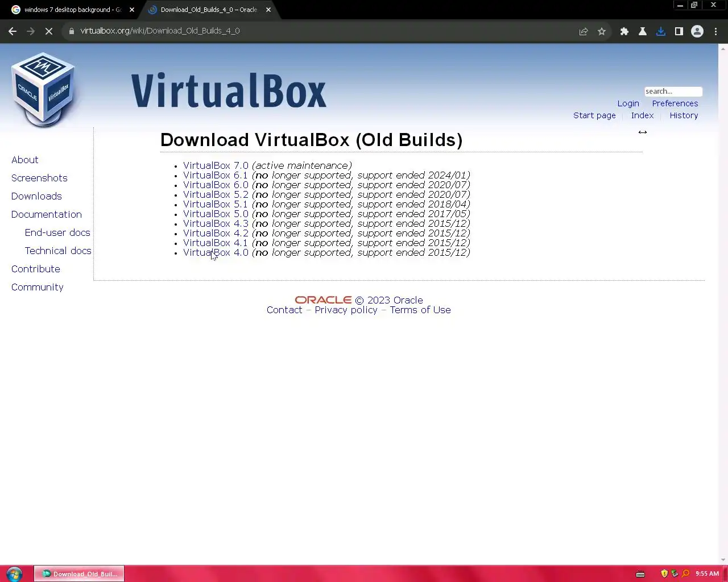The image size is (728, 582).
Task: Open the profile avatar icon
Action: (697, 31)
